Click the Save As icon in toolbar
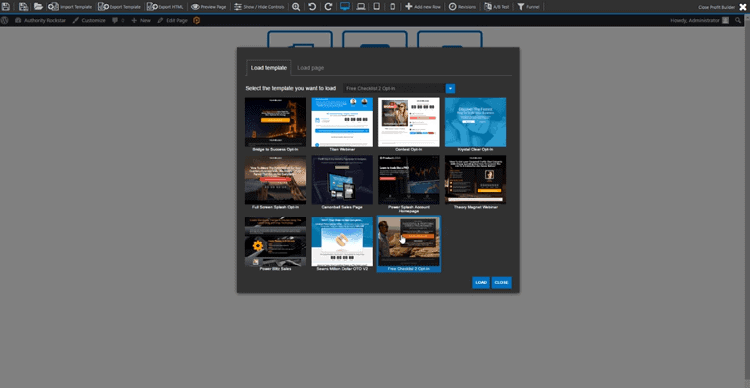 [23, 7]
